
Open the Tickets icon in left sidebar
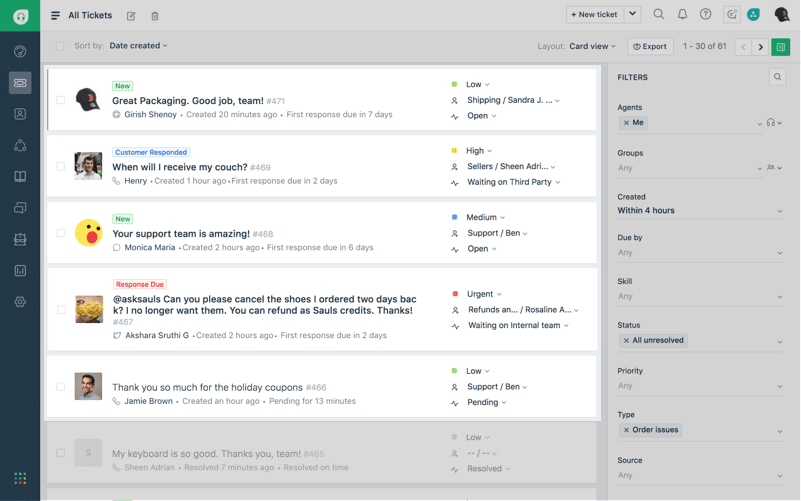pyautogui.click(x=20, y=83)
